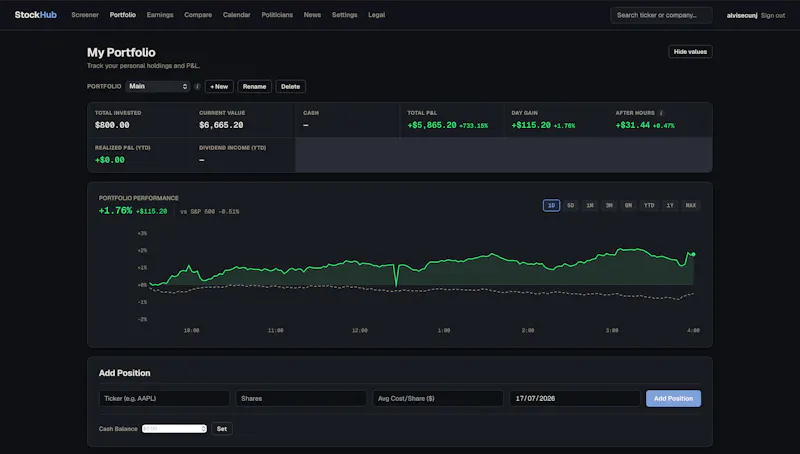The height and width of the screenshot is (454, 800).
Task: Click the date field showing 17/07/2026
Action: (574, 398)
